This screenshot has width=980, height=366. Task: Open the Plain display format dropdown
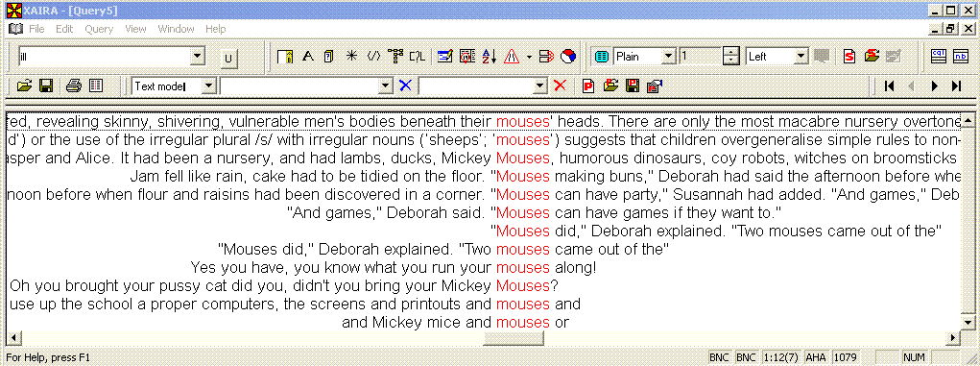tap(668, 57)
